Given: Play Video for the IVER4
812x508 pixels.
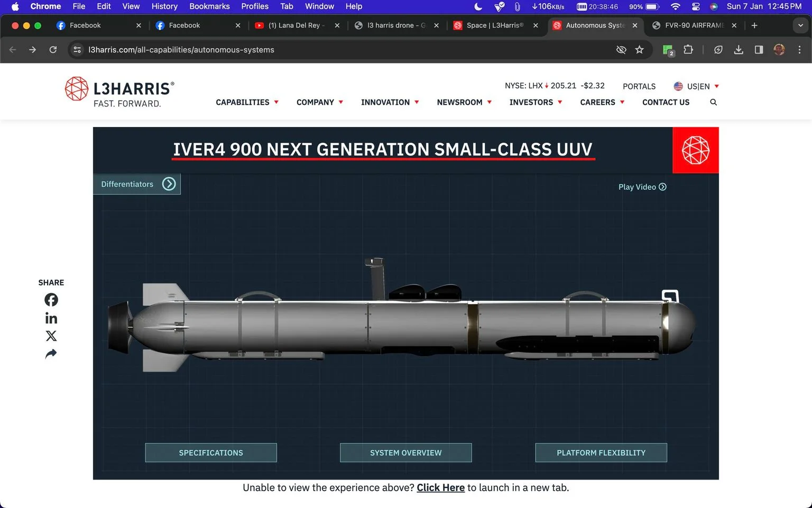Looking at the screenshot, I should [x=642, y=187].
